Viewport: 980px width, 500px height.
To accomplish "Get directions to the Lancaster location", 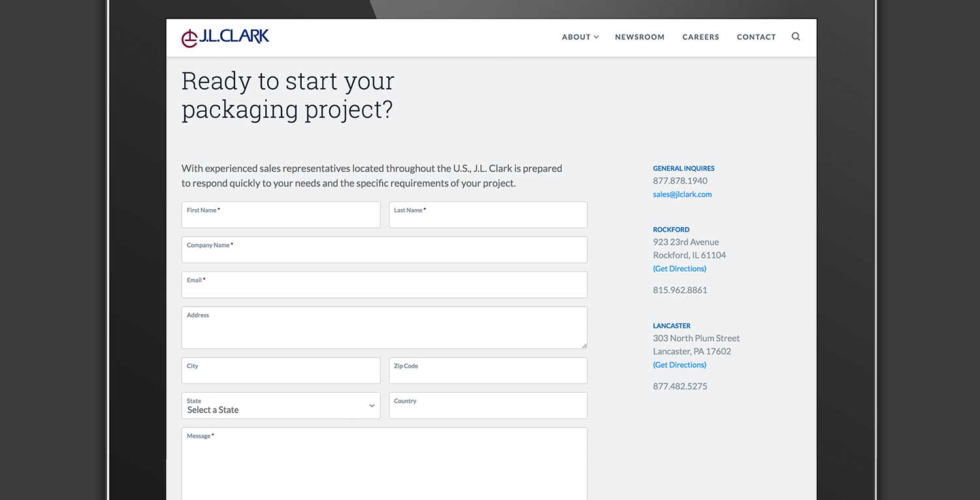I will 679,365.
